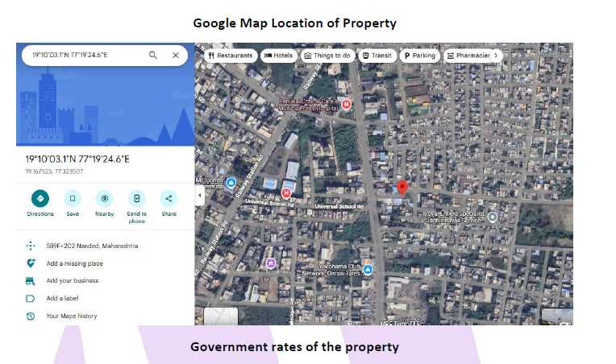Viewport: 616px width, 364px height.
Task: Select the Parking chip
Action: (420, 56)
